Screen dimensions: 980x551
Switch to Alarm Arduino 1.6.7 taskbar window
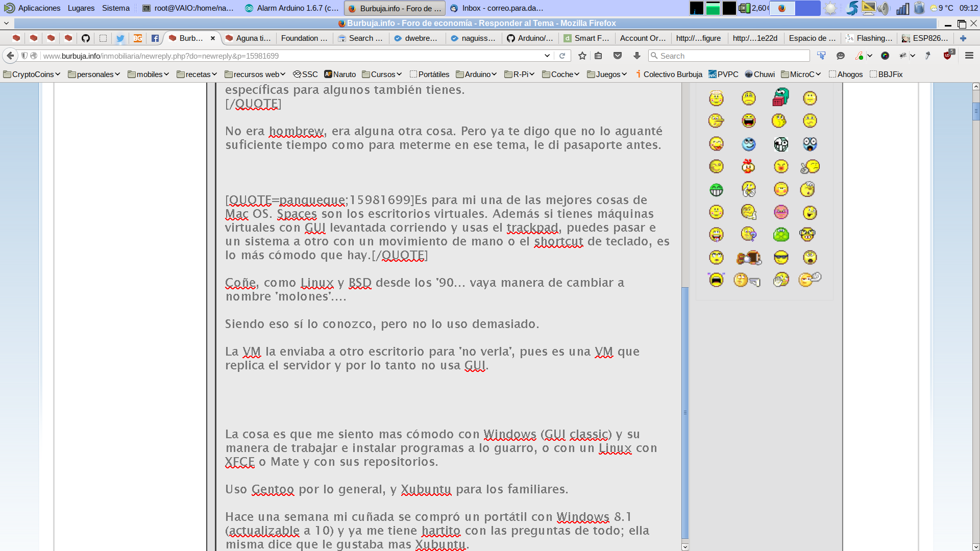point(291,8)
